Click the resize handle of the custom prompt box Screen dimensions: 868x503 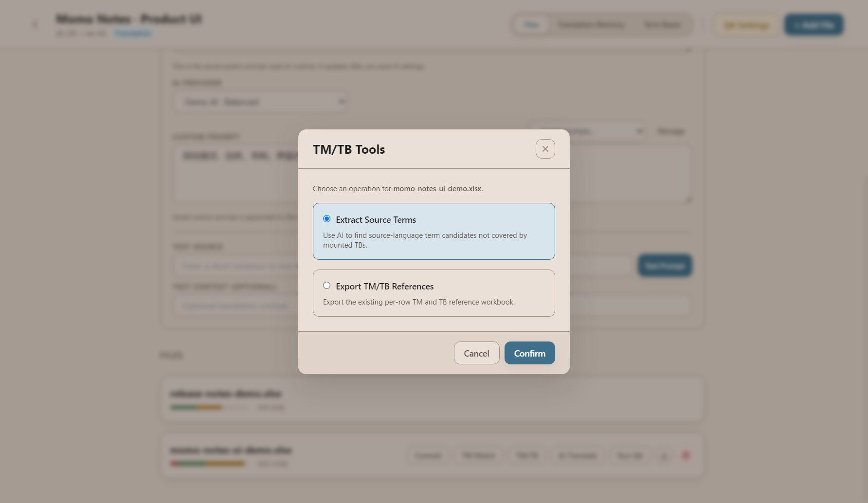(x=689, y=199)
